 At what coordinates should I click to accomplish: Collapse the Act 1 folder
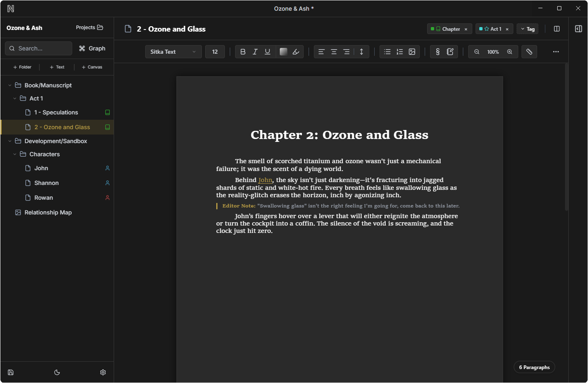point(15,98)
